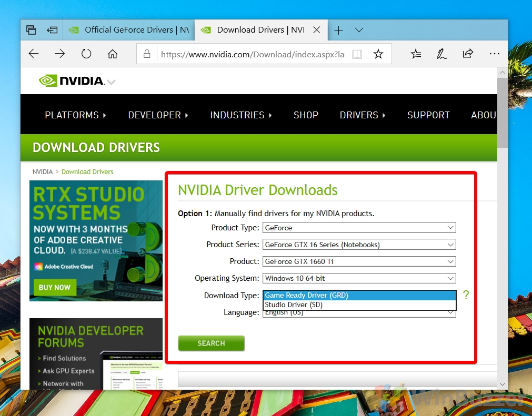Expand the Operating System dropdown
This screenshot has width=532, height=416.
[x=359, y=278]
